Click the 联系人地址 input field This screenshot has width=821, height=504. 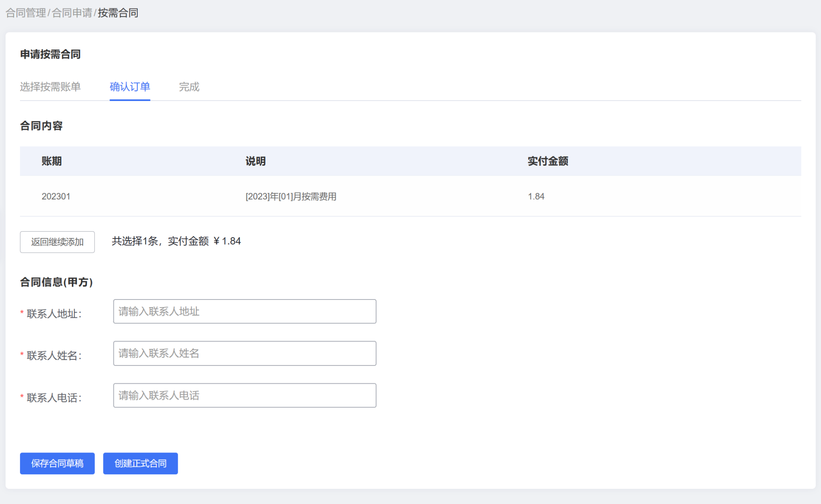pos(244,312)
